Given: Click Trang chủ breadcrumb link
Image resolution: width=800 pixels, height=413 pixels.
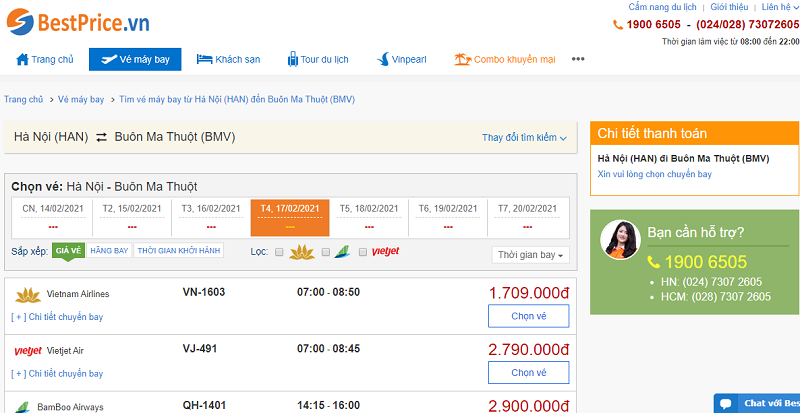Looking at the screenshot, I should tap(23, 100).
